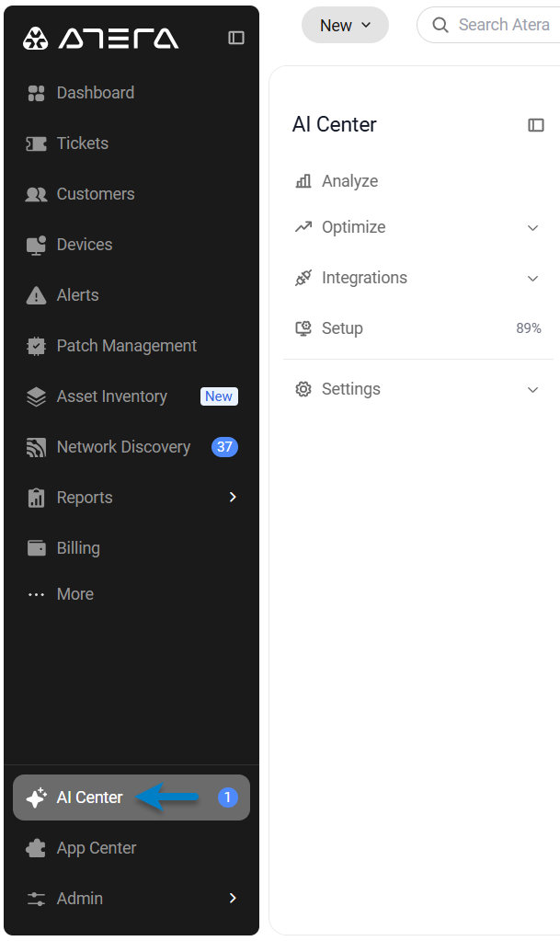Go to Tickets in sidebar

pyautogui.click(x=82, y=143)
